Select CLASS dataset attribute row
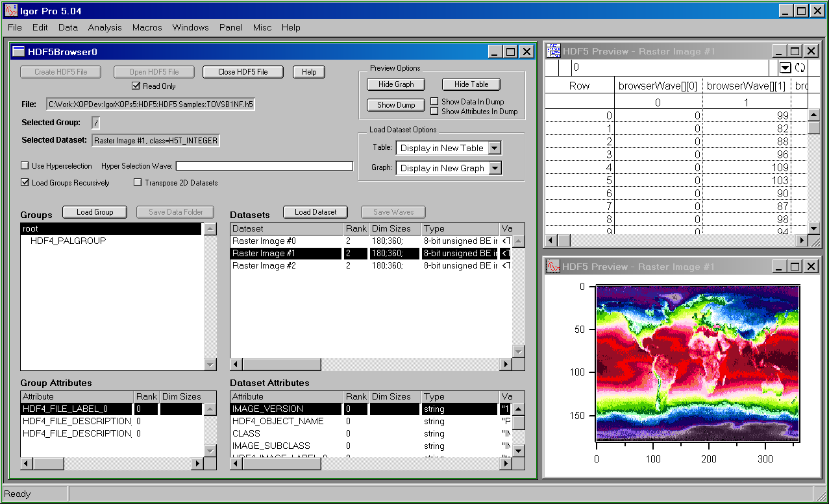 [x=371, y=433]
